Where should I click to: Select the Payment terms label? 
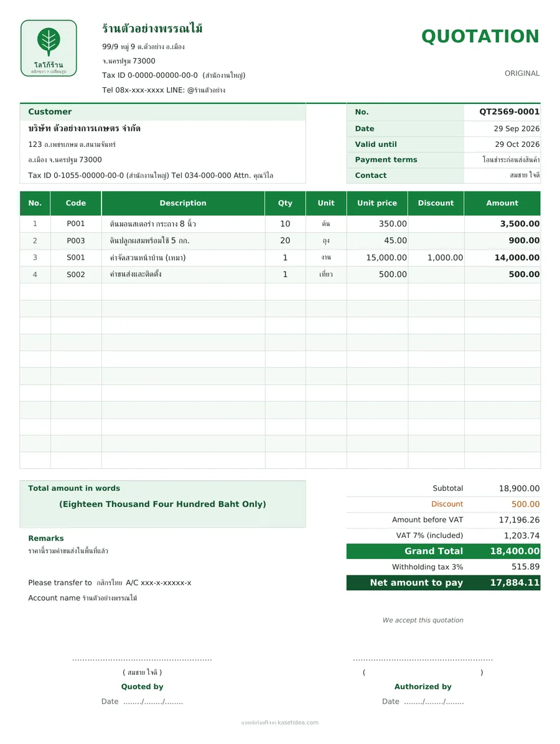(386, 160)
